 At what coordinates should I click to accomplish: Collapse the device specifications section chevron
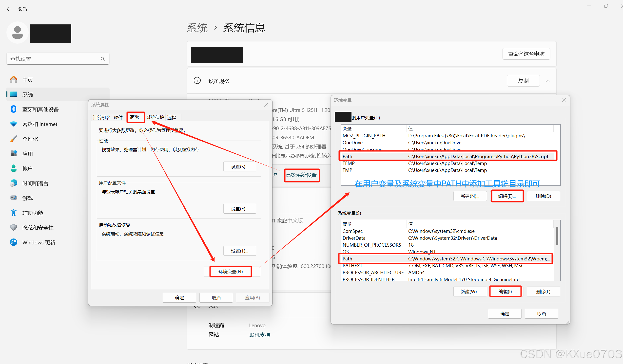(x=547, y=81)
